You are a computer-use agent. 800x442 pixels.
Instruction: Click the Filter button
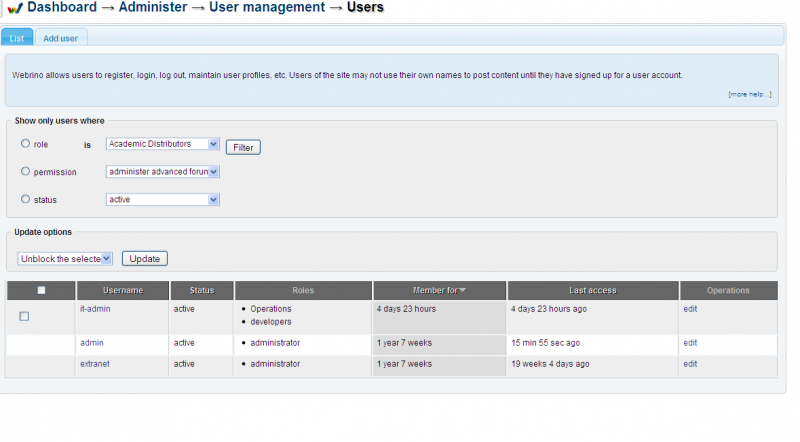[242, 147]
